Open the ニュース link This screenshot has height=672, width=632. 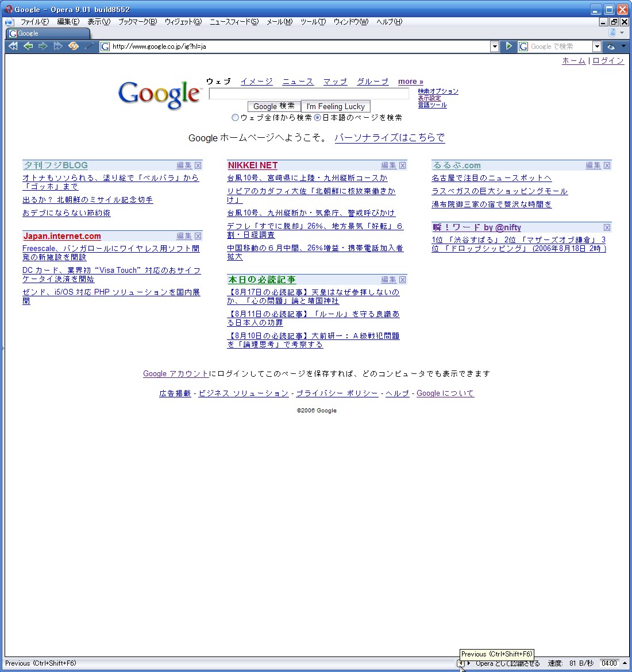298,82
